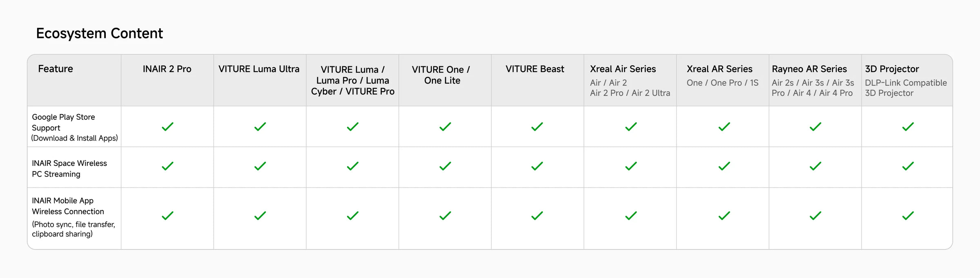Click Mobile App checkmark under VITURE Luma / Luma Pro
Viewport: 980px width, 278px height.
pyautogui.click(x=352, y=216)
